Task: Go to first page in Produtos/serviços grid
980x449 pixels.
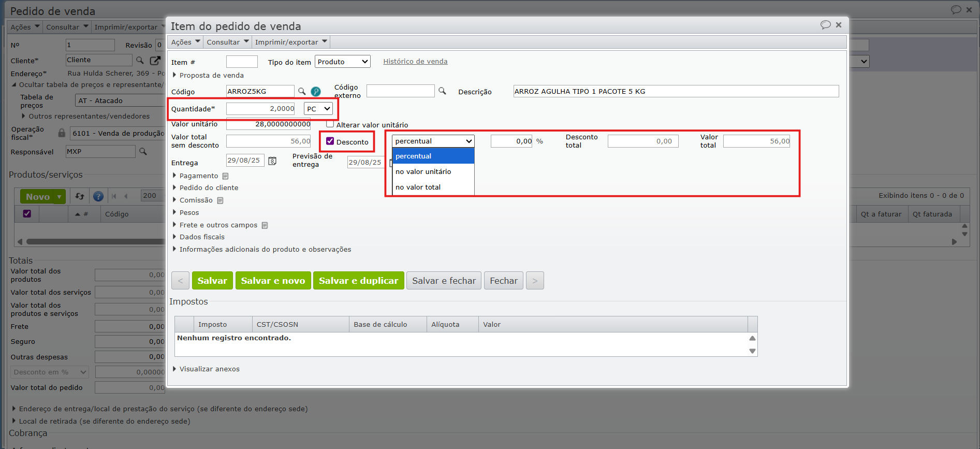Action: [x=114, y=196]
